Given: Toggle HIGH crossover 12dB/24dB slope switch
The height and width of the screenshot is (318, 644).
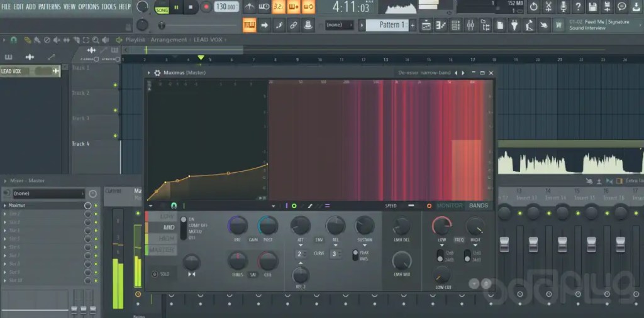Looking at the screenshot, I should (467, 256).
